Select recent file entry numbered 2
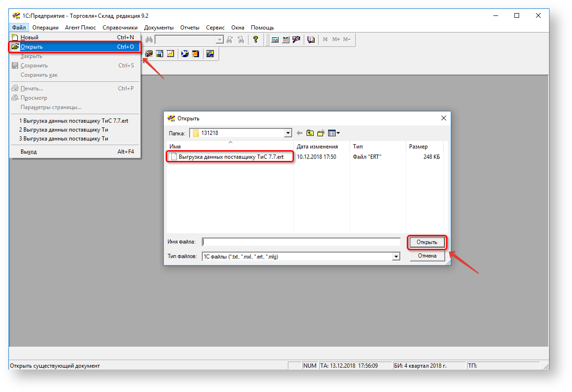Screen dimensions: 572x392 click(75, 130)
